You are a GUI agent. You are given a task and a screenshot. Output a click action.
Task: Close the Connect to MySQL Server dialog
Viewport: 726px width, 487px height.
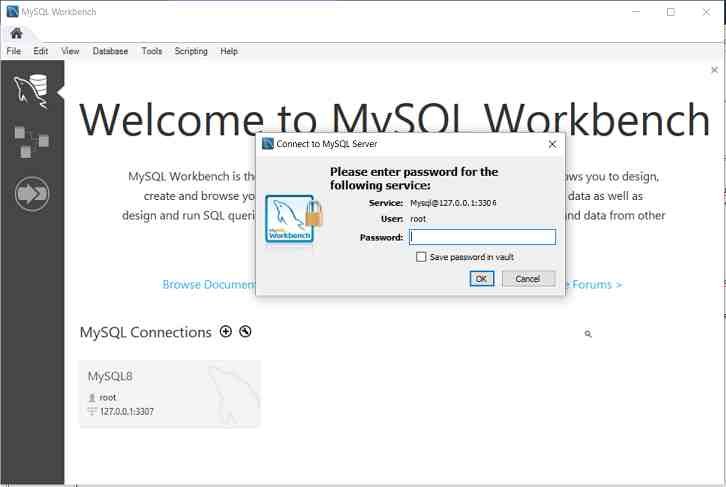click(552, 144)
